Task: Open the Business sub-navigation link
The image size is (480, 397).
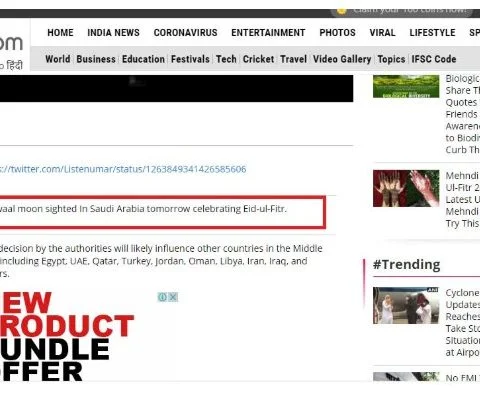Action: coord(96,59)
